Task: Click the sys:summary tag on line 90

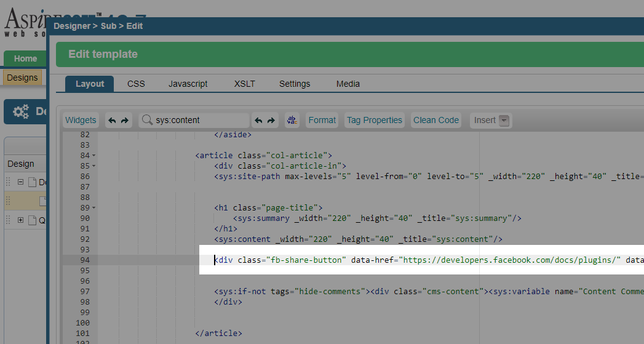Action: point(377,218)
